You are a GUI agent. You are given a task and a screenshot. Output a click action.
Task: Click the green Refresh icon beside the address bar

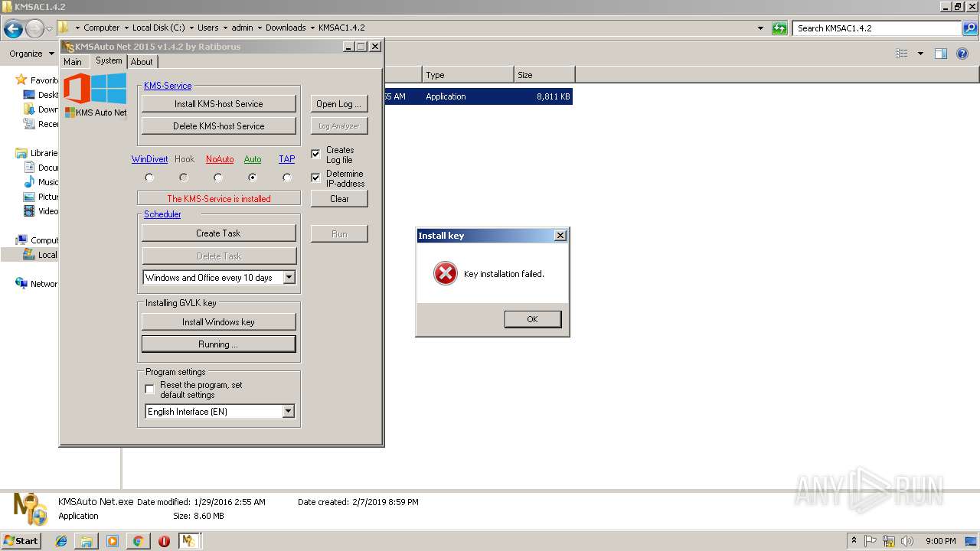click(x=779, y=28)
